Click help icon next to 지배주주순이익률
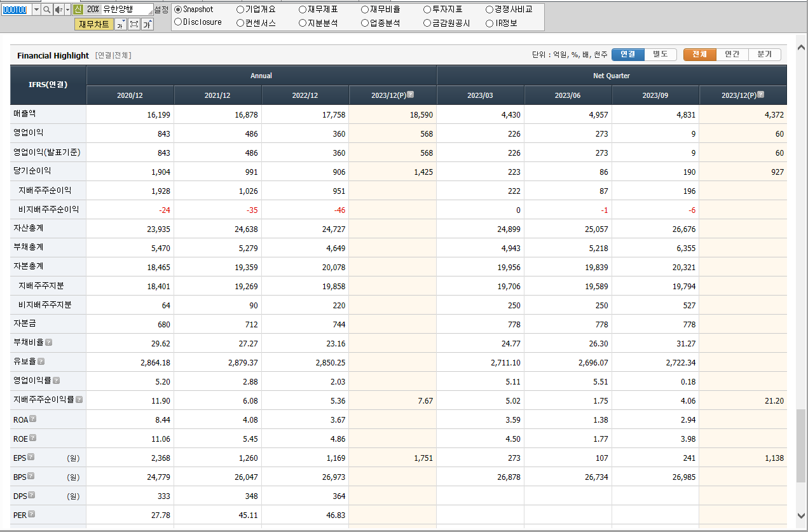Screen dimensions: 808x532 79,399
